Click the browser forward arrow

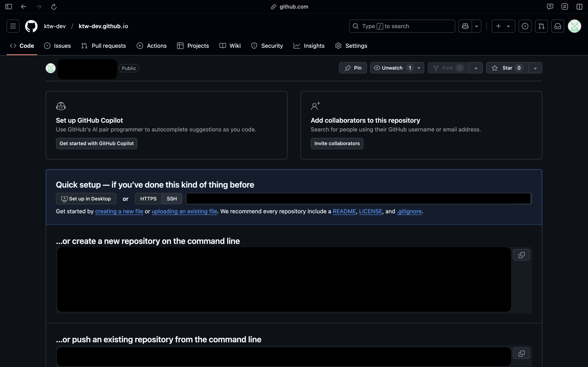click(39, 7)
